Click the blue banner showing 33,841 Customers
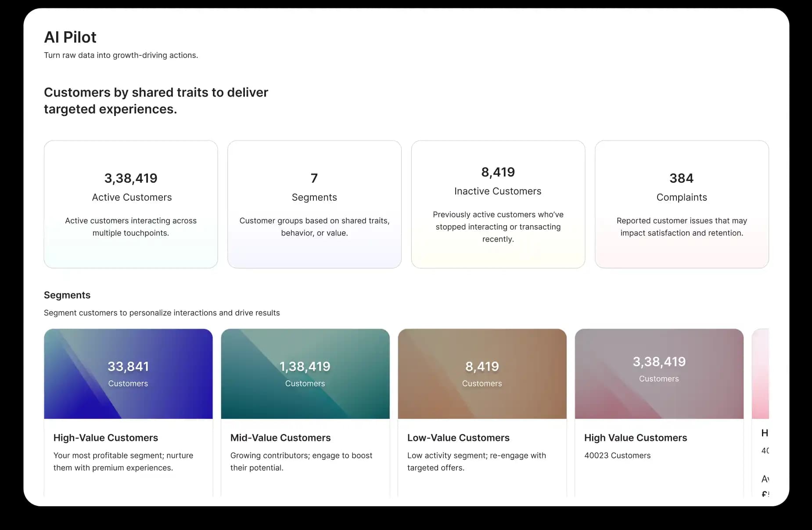The width and height of the screenshot is (812, 530). (x=128, y=374)
